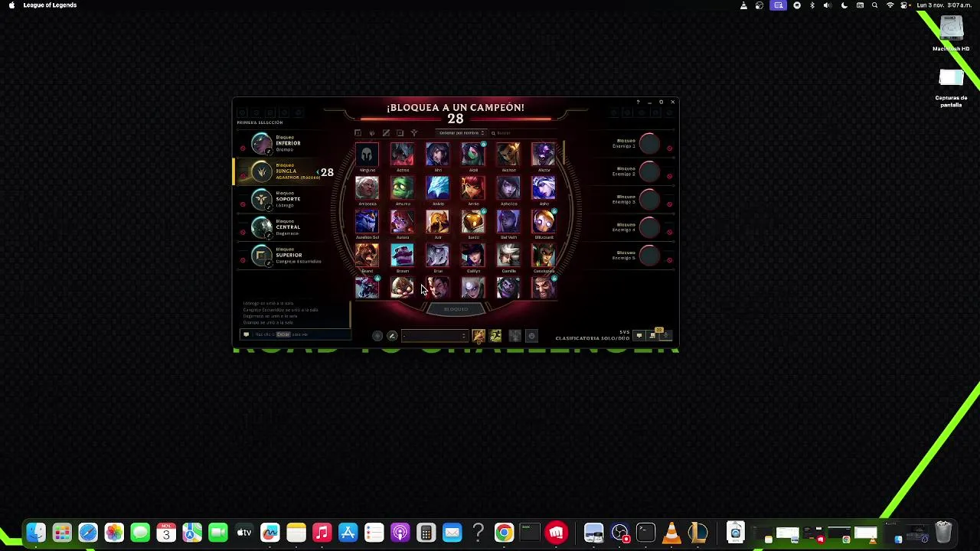Click the champion grid scrollbar

click(x=564, y=153)
